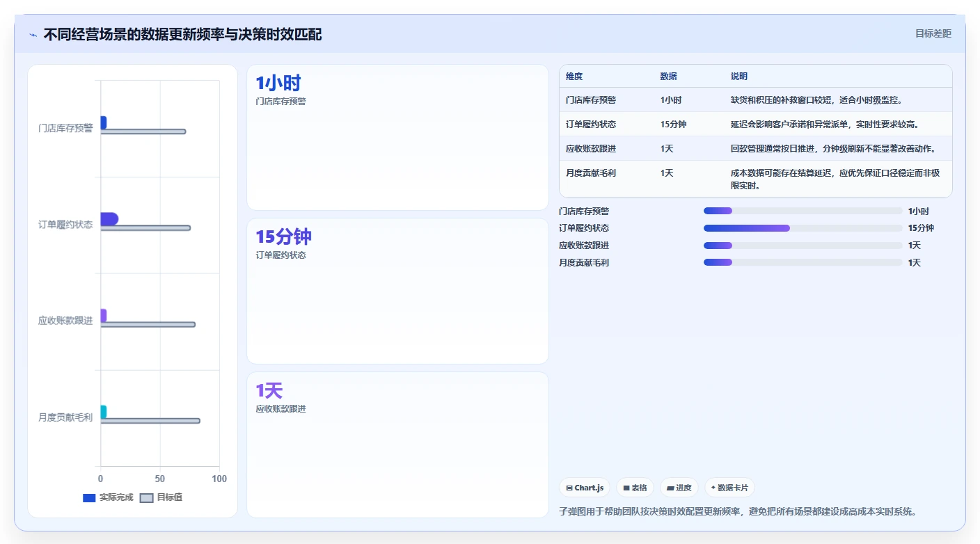
Task: Select the 1小时 data card
Action: pos(397,137)
